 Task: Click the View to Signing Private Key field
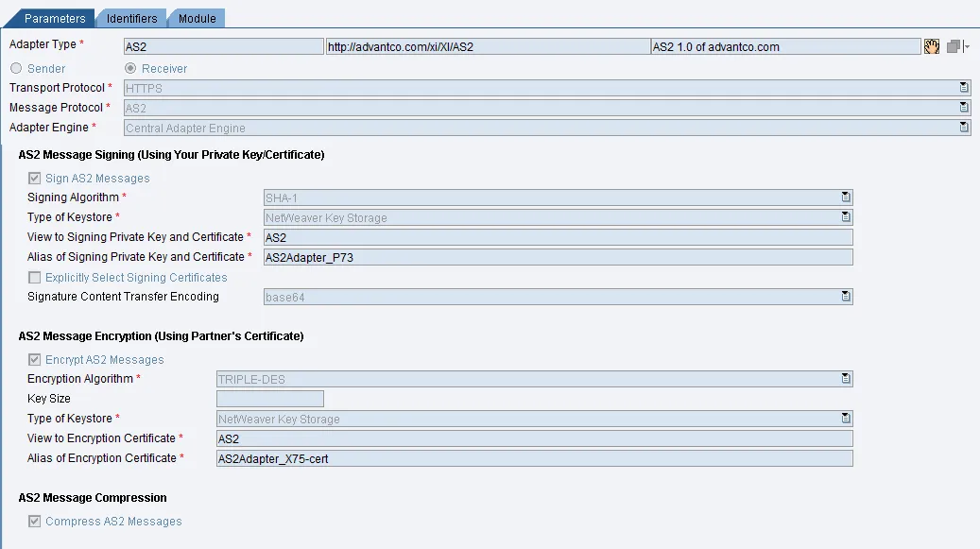tap(559, 237)
